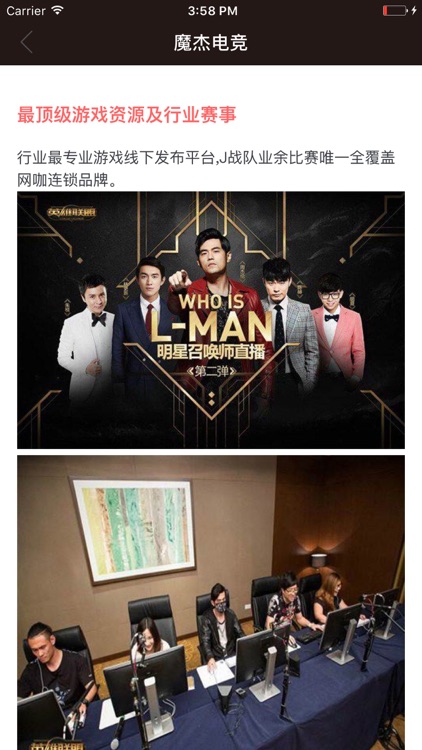The width and height of the screenshot is (422, 750).
Task: Tap the man in pink blazer
Action: 338,330
